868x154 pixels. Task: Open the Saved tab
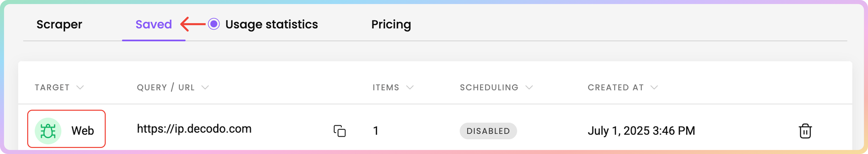tap(154, 25)
